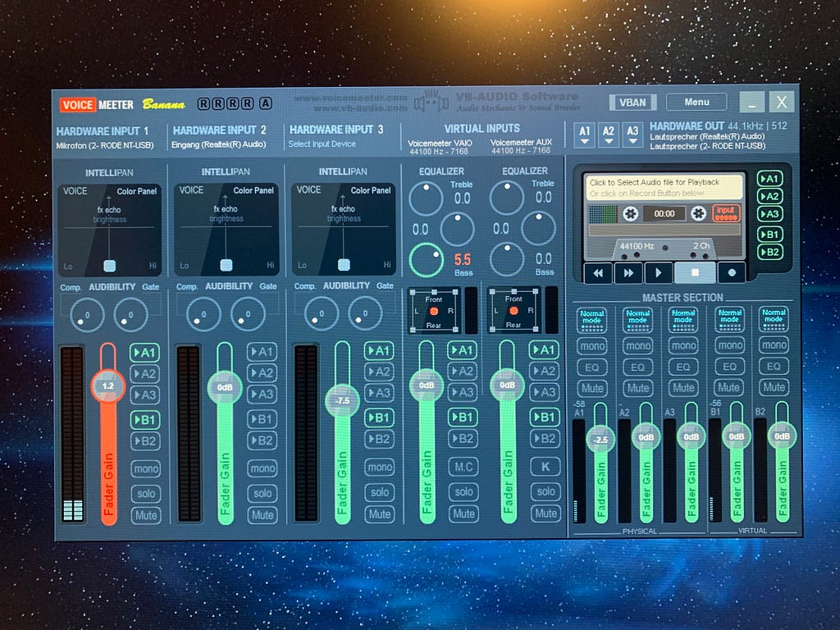Set Hardware Input 3 to mono
The image size is (840, 630).
379,467
